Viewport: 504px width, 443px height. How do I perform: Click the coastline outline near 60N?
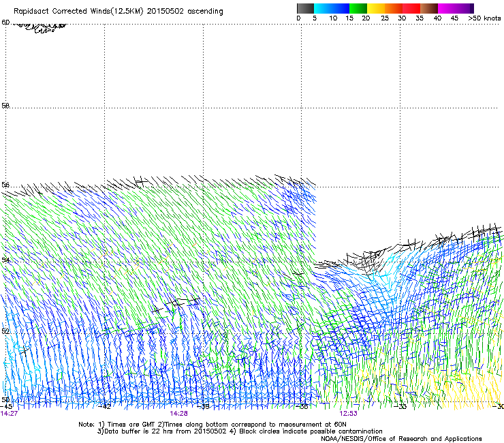tap(40, 27)
